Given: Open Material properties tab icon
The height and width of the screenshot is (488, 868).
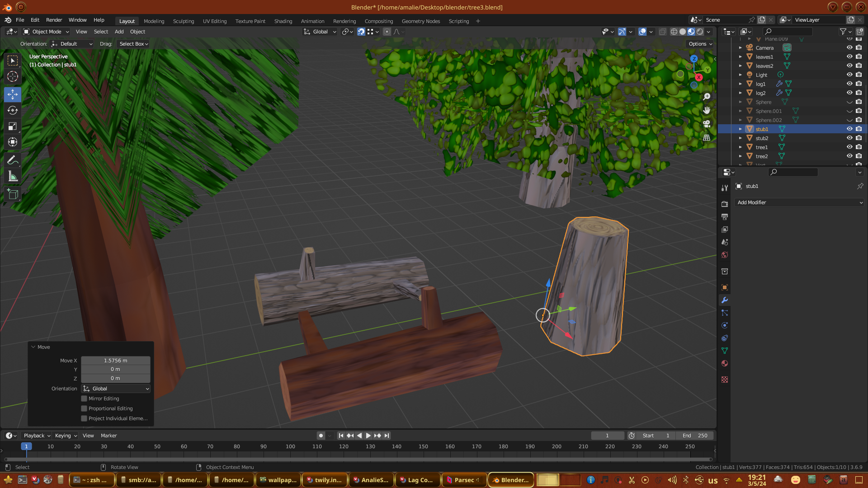Looking at the screenshot, I should pyautogui.click(x=725, y=363).
